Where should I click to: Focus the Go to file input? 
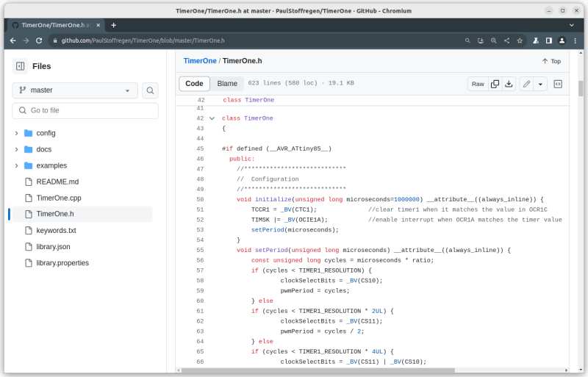tap(85, 110)
